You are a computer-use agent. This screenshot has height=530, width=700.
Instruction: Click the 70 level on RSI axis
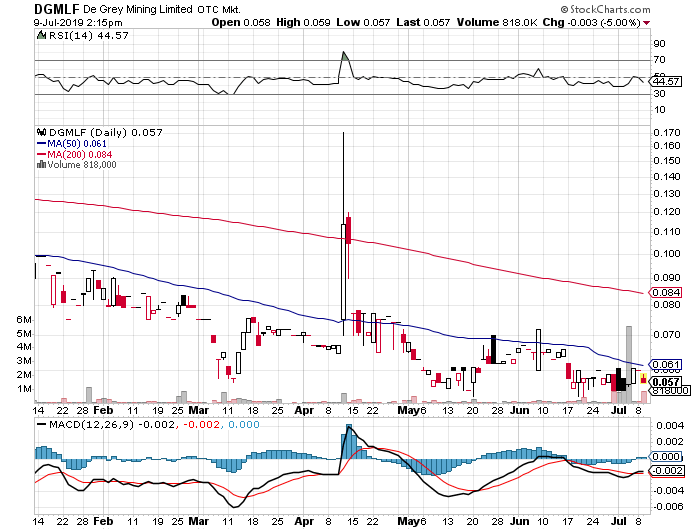(659, 60)
